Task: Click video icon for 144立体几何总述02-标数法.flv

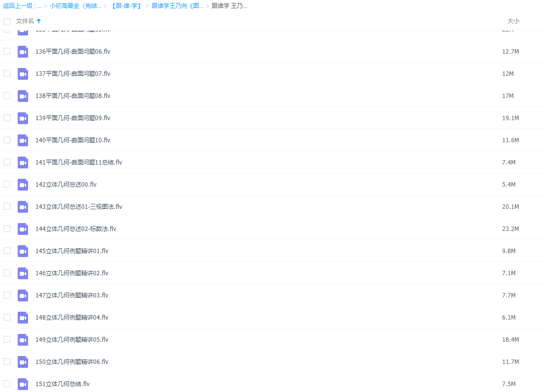Action: coord(23,229)
